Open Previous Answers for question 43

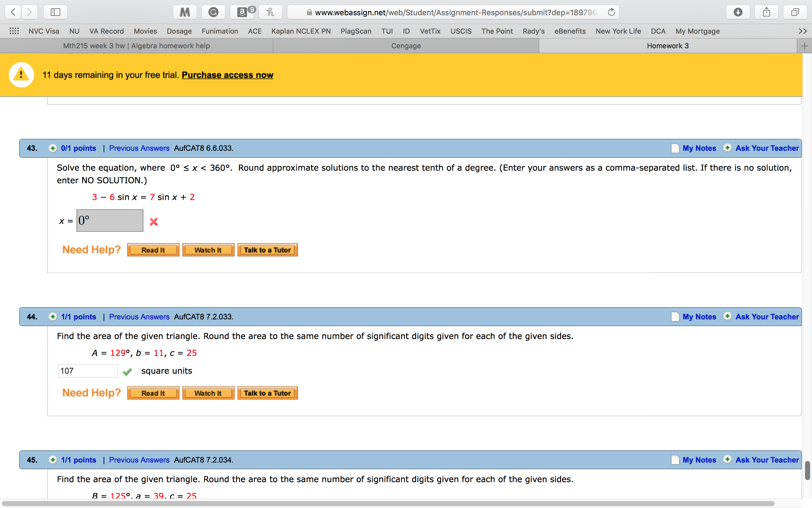point(139,148)
